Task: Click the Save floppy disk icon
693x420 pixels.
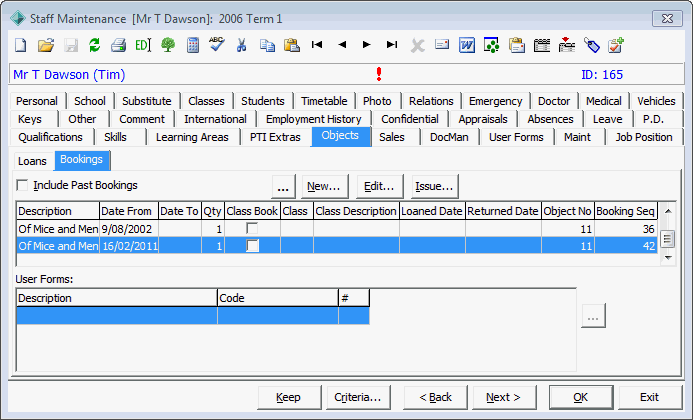Action: pos(71,45)
